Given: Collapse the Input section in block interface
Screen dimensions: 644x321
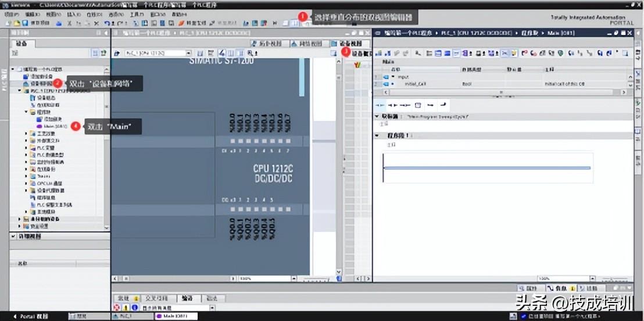Looking at the screenshot, I should [x=393, y=77].
